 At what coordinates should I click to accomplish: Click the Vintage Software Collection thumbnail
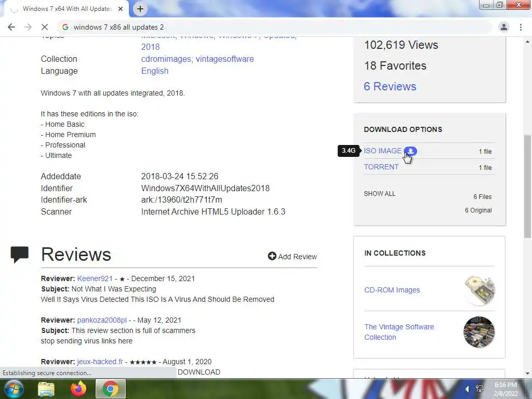pos(479,332)
